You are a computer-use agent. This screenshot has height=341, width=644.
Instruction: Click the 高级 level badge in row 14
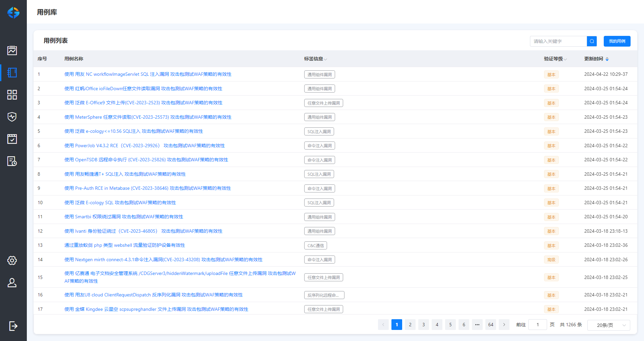click(551, 260)
